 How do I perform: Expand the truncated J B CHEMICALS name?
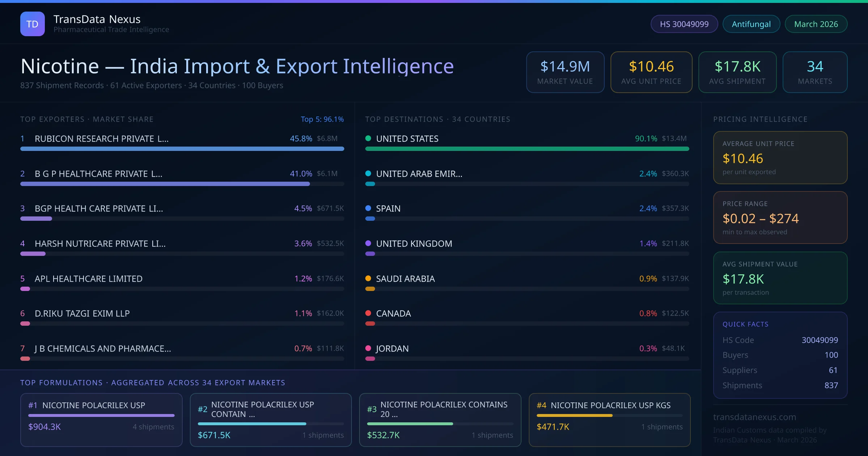coord(102,349)
